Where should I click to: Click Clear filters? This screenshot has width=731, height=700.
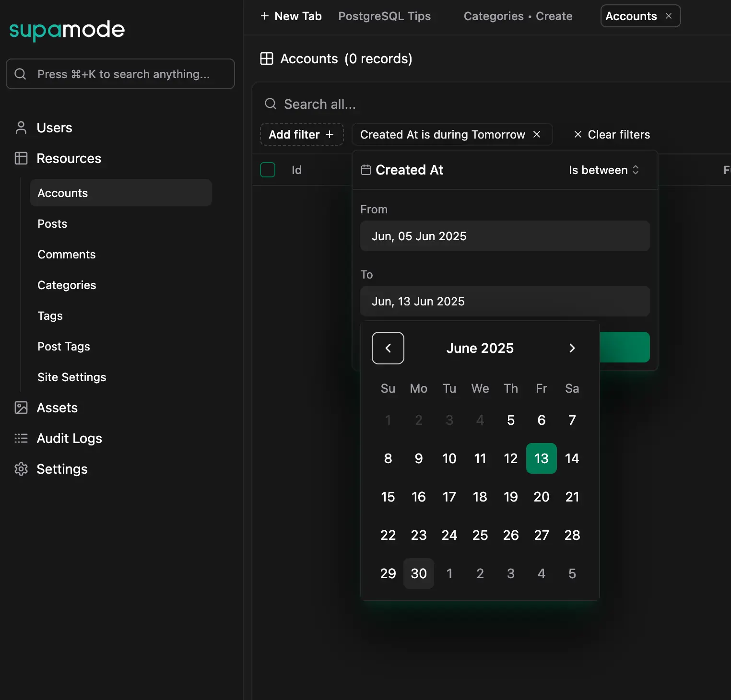tap(612, 134)
